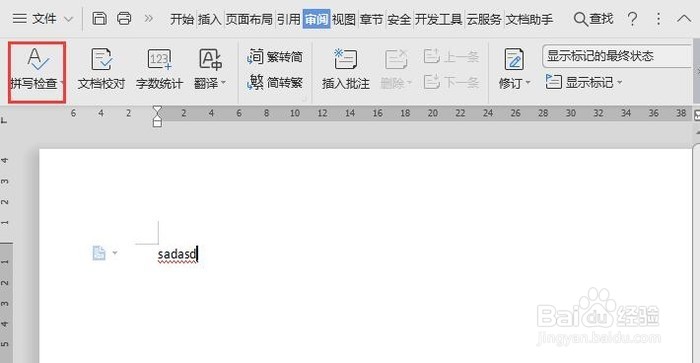Screen dimensions: 700x363
Task: Open the 显示标记 dropdown
Action: tap(583, 83)
